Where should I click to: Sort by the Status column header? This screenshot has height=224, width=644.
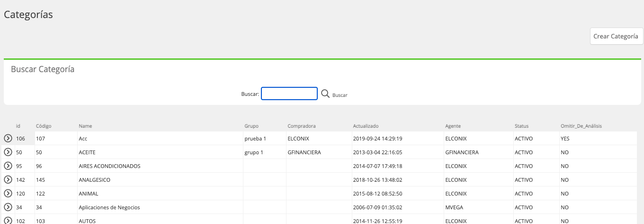coord(522,126)
